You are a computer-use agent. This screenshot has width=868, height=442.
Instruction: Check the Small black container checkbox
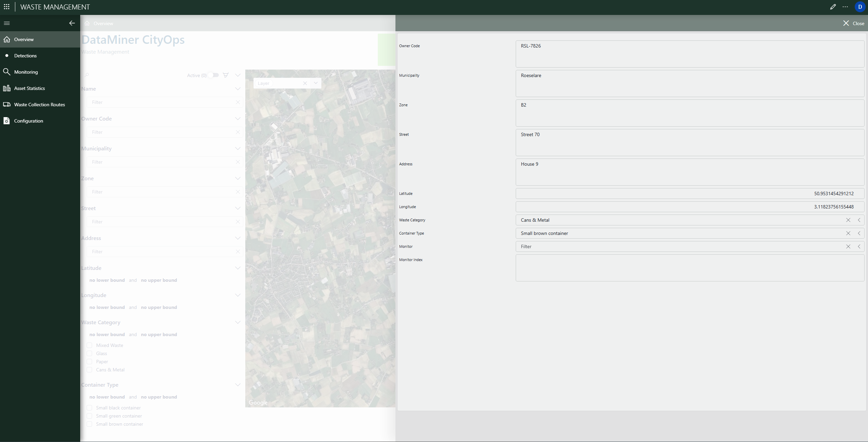89,408
